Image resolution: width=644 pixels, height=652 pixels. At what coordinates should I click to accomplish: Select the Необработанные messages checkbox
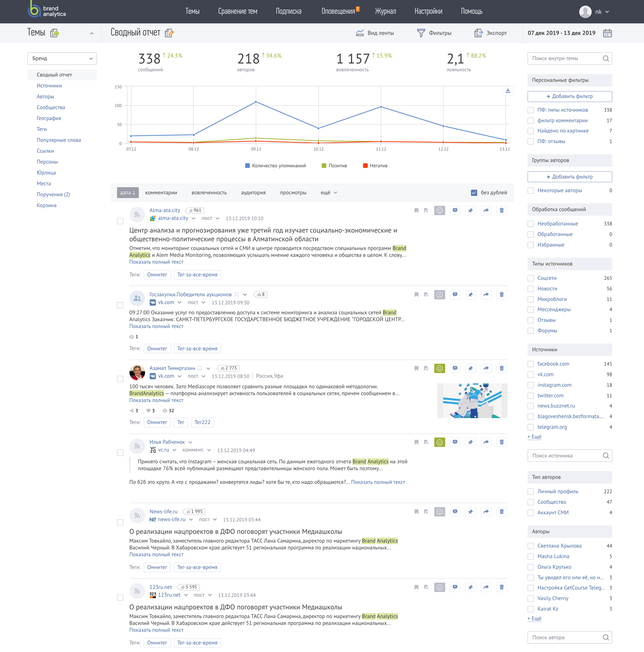(531, 224)
